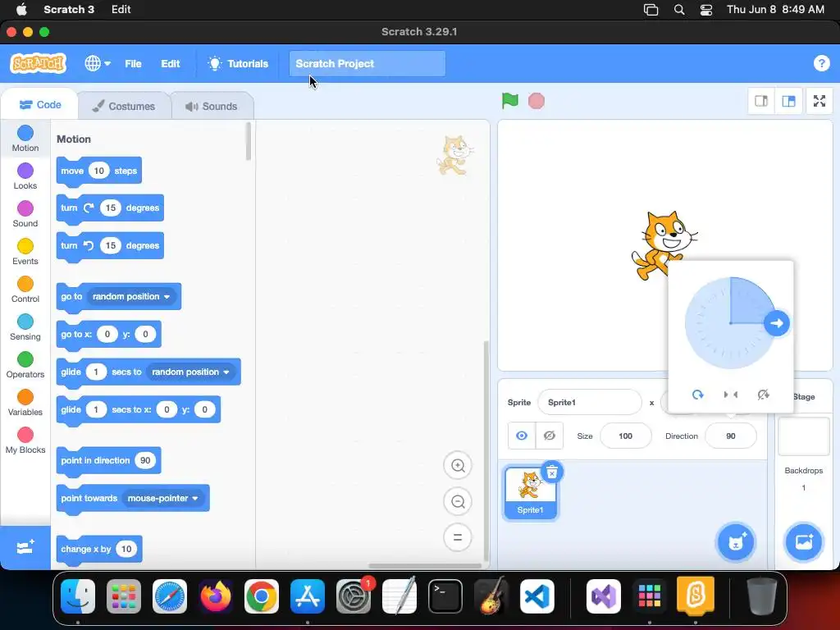Open Spotlight search in menu bar
The image size is (840, 630).
[x=678, y=9]
